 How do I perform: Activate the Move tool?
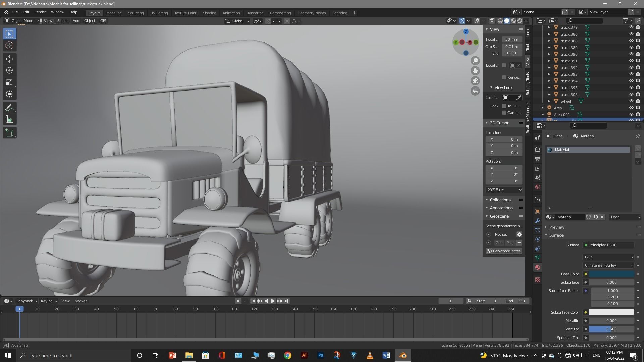9,59
